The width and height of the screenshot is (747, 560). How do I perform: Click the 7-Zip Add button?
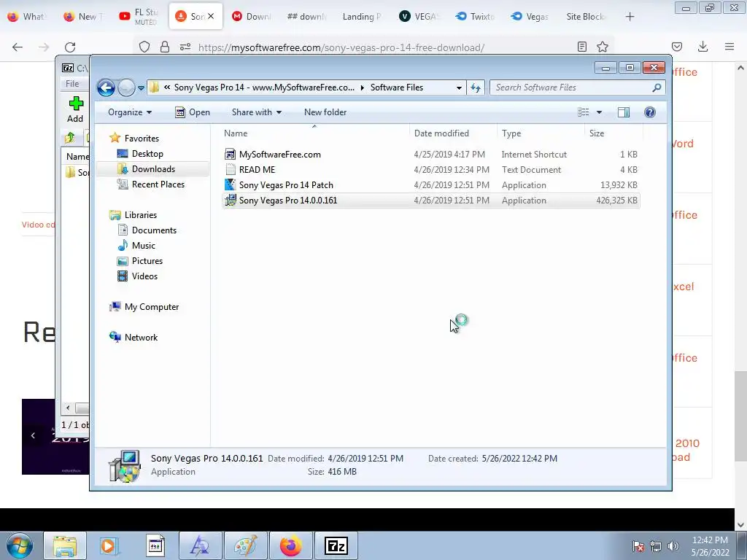(x=75, y=109)
